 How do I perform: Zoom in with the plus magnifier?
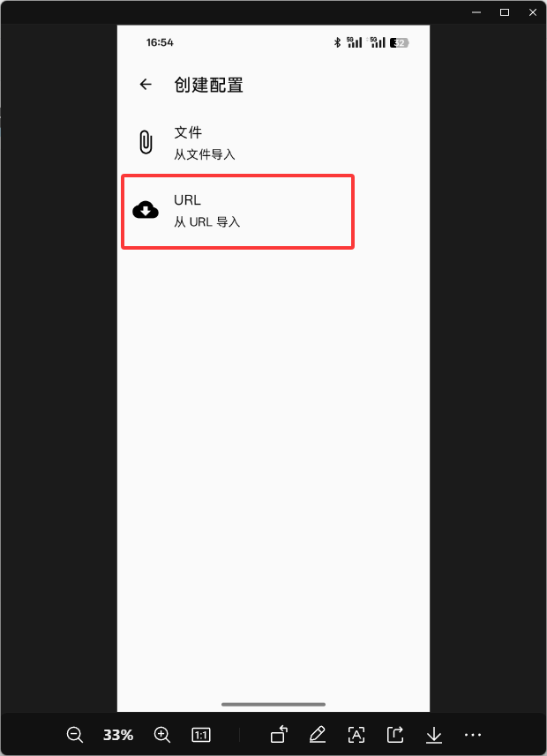pos(162,735)
